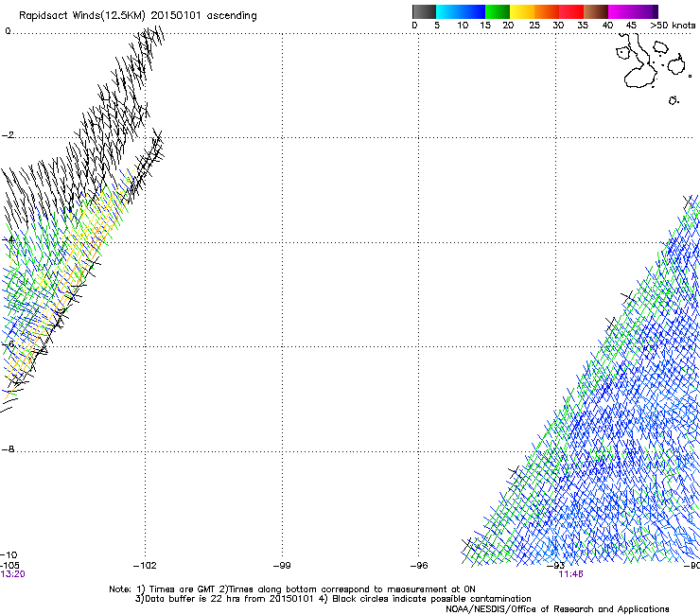Click the latitude label '-10'

click(x=9, y=554)
